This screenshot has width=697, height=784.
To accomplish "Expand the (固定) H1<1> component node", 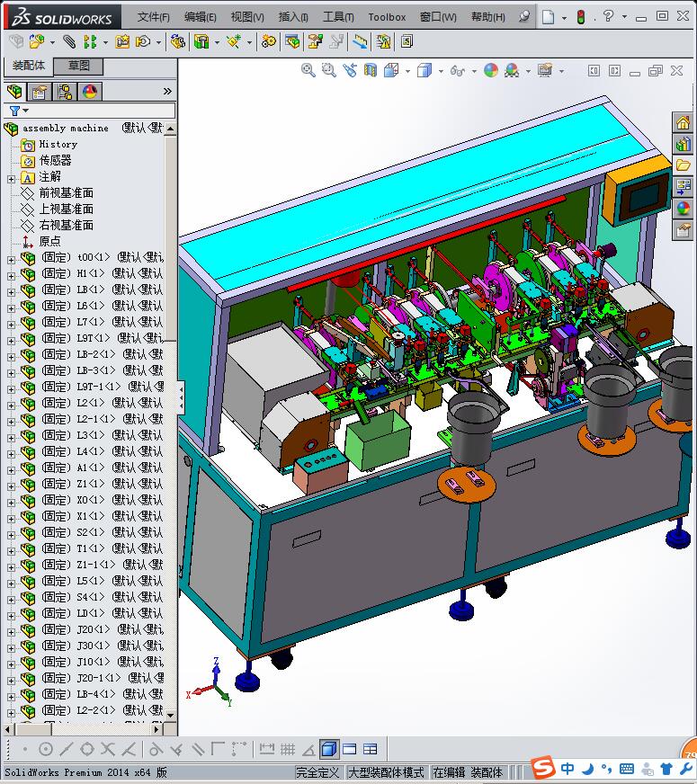I will click(11, 275).
